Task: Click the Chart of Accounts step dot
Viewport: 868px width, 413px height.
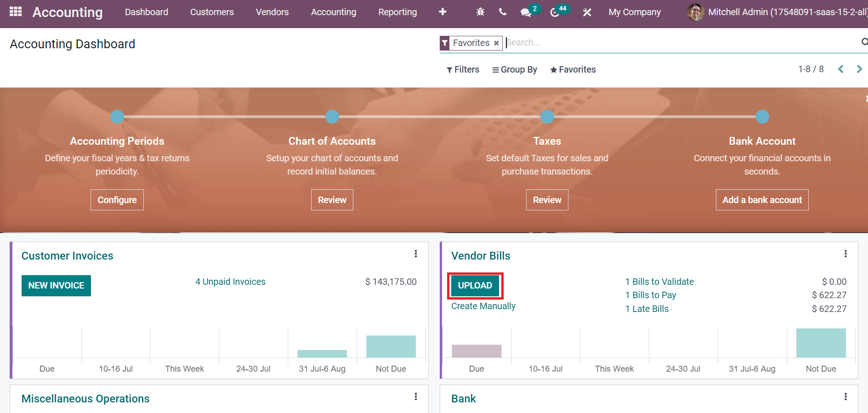Action: [332, 117]
